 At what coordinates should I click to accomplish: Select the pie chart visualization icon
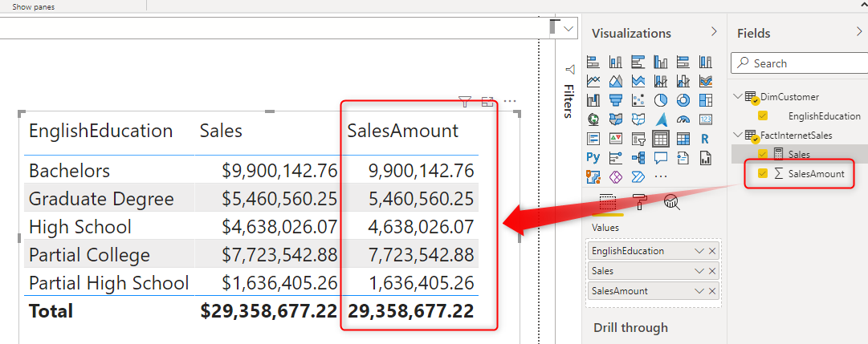pos(661,100)
